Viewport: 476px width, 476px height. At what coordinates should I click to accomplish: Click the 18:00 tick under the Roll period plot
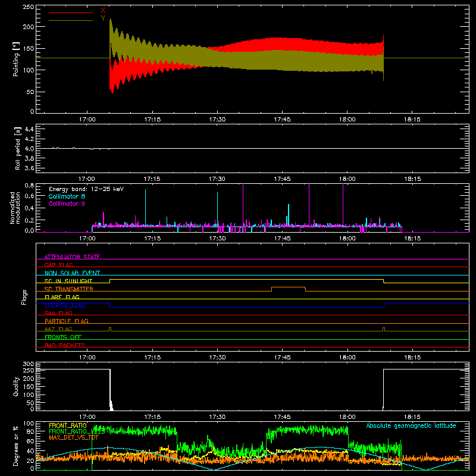pos(347,179)
